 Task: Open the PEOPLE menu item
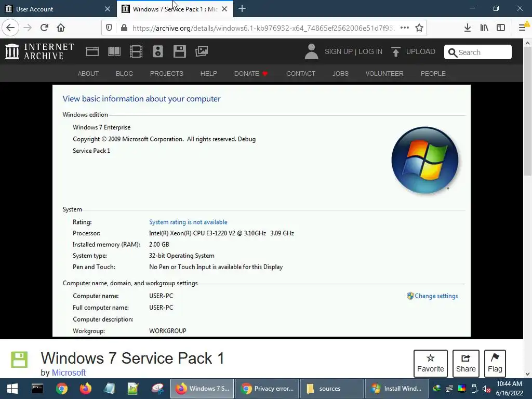coord(433,74)
